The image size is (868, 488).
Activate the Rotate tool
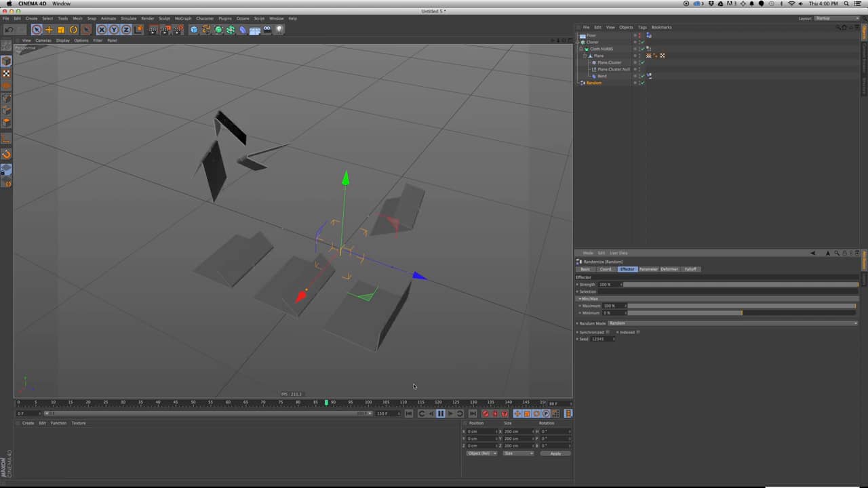[73, 30]
